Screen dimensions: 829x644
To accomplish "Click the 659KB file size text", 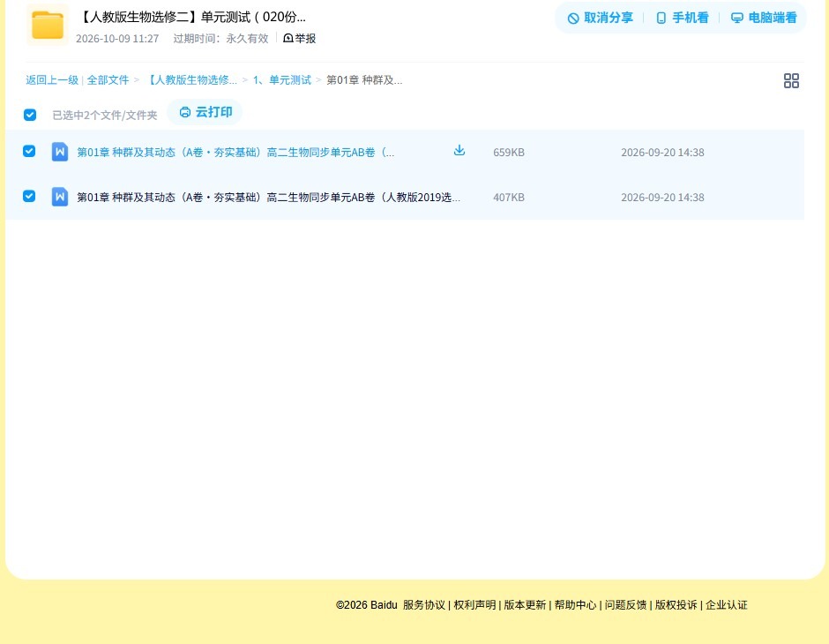I will point(509,153).
